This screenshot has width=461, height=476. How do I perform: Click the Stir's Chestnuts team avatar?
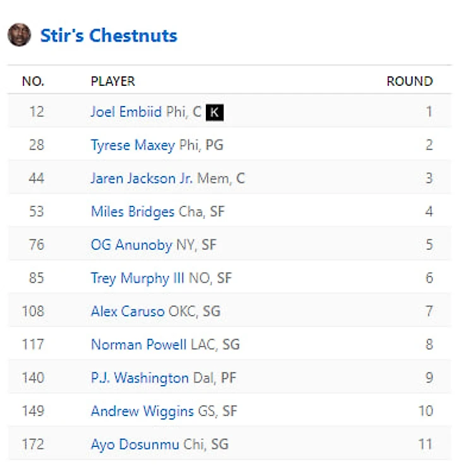(19, 35)
